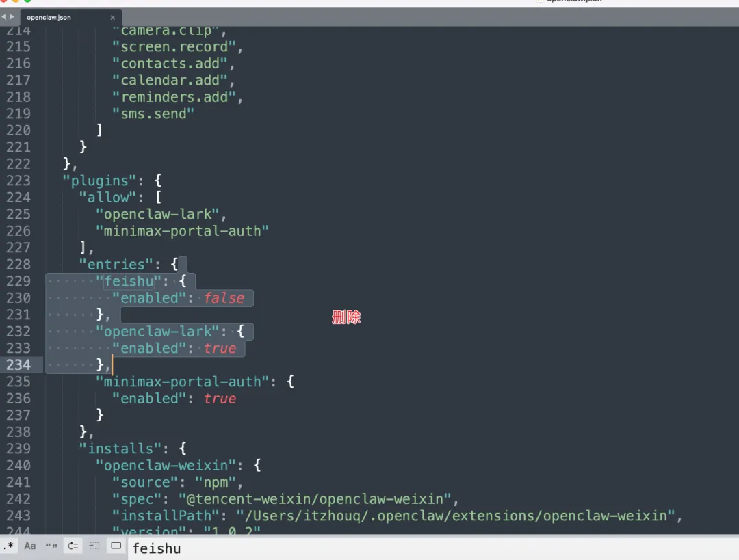Toggle find in selection option
Screen dimensions: 739x560
tap(94, 546)
